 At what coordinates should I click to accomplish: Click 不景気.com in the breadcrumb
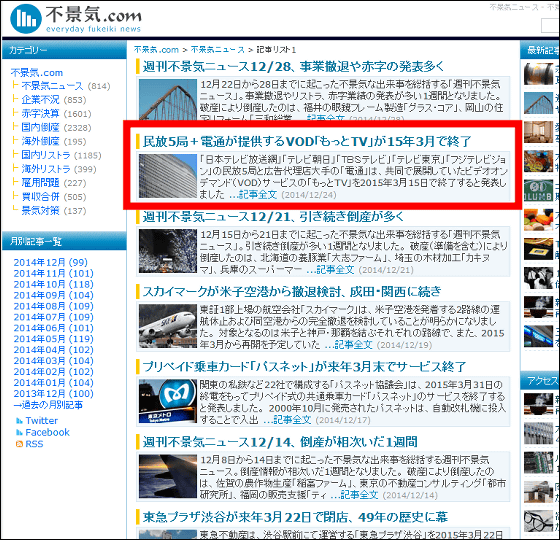(156, 50)
